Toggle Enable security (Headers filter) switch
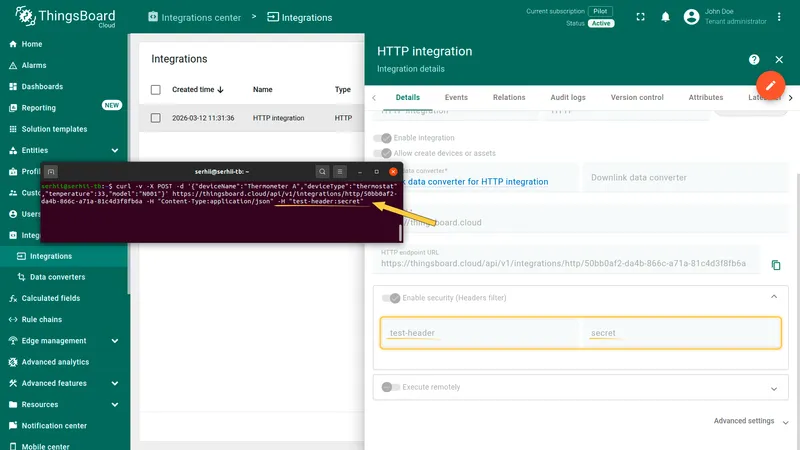 tap(391, 298)
